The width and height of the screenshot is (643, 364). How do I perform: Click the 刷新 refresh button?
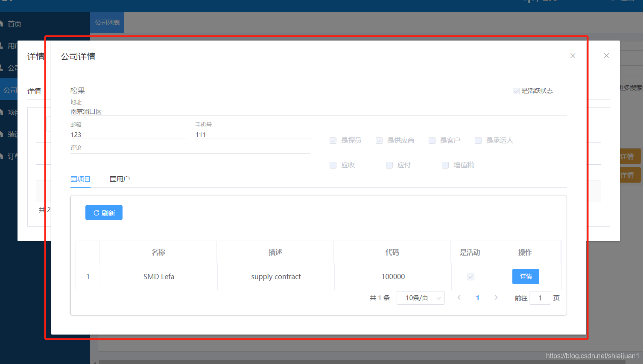[104, 213]
